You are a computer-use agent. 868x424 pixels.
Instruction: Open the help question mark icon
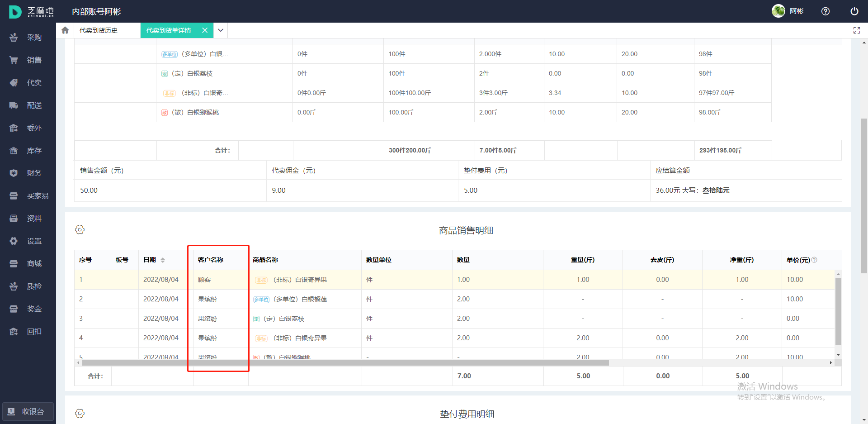pos(826,11)
